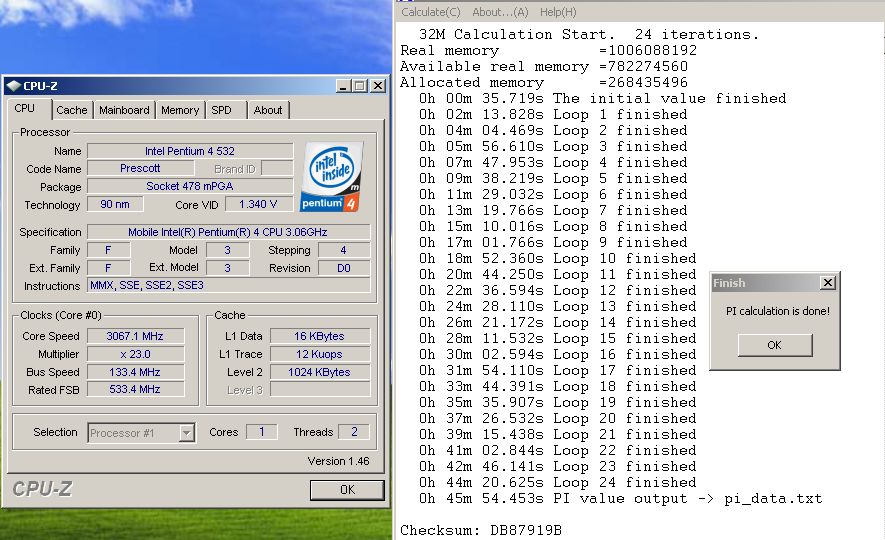The height and width of the screenshot is (540, 885).
Task: Click the empty Brand ID field
Action: click(x=277, y=169)
